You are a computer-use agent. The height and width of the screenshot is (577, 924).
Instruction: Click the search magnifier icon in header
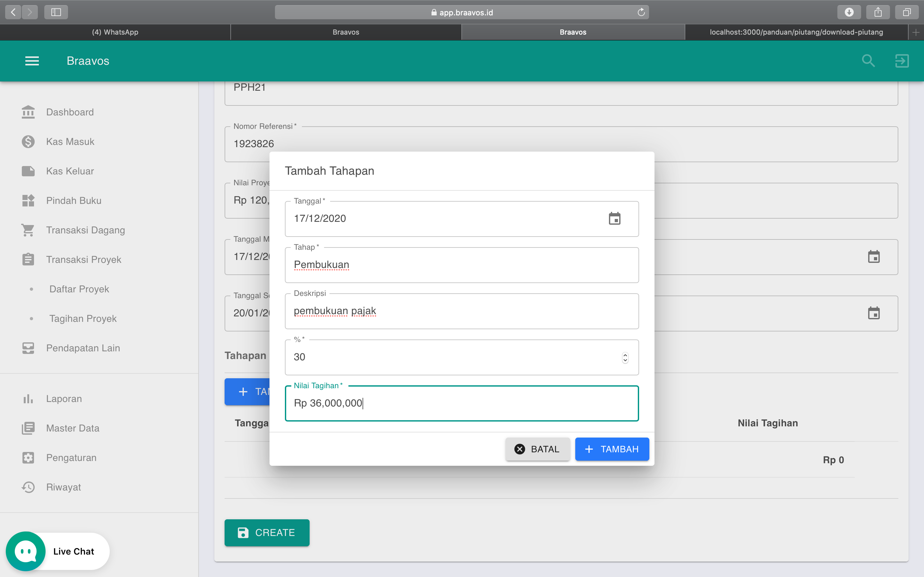point(868,61)
